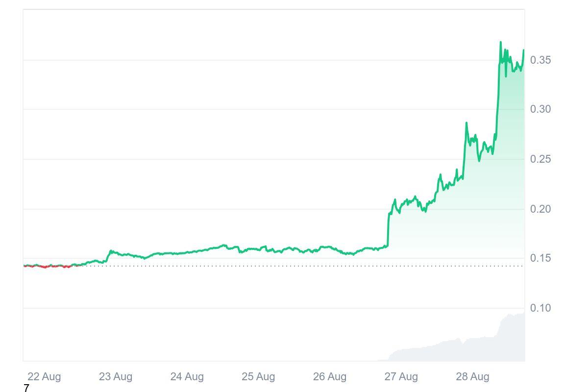Click the 22 Aug date label
Viewport: 588px width, 392px height.
(44, 377)
